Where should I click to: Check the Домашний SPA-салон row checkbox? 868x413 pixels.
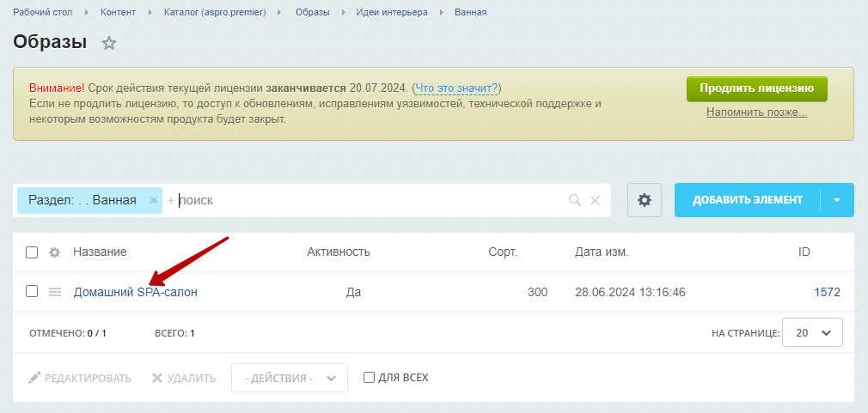pos(32,291)
